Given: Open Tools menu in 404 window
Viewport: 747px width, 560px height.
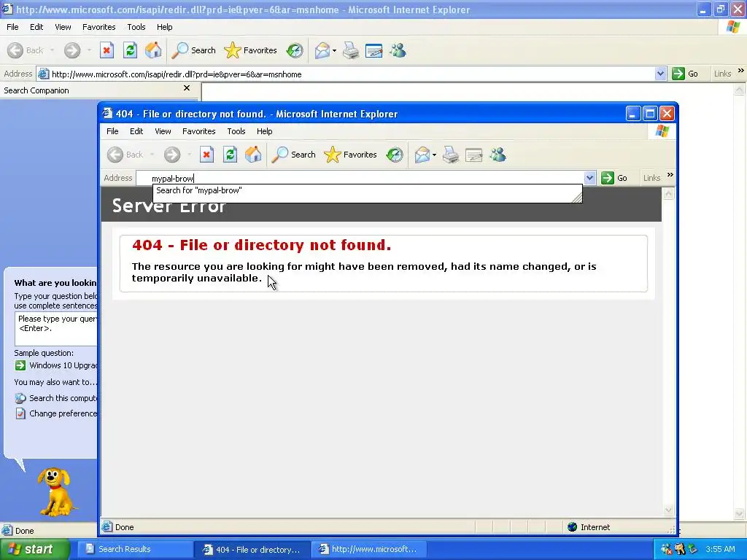Looking at the screenshot, I should click(236, 131).
